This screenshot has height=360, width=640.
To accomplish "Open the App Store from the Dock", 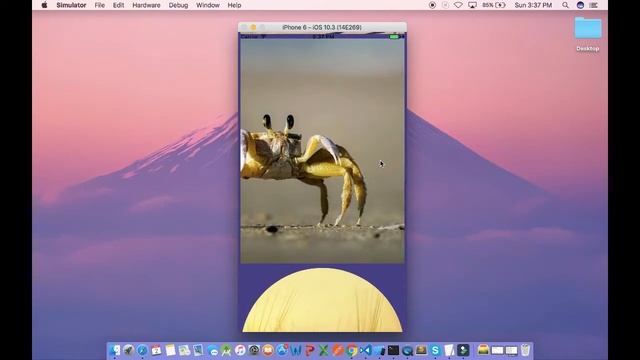I will click(282, 350).
